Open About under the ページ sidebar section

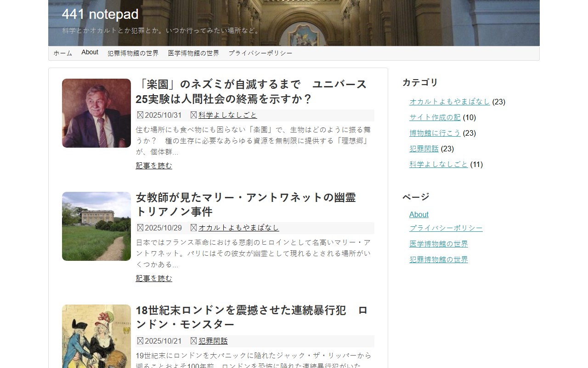coord(419,214)
